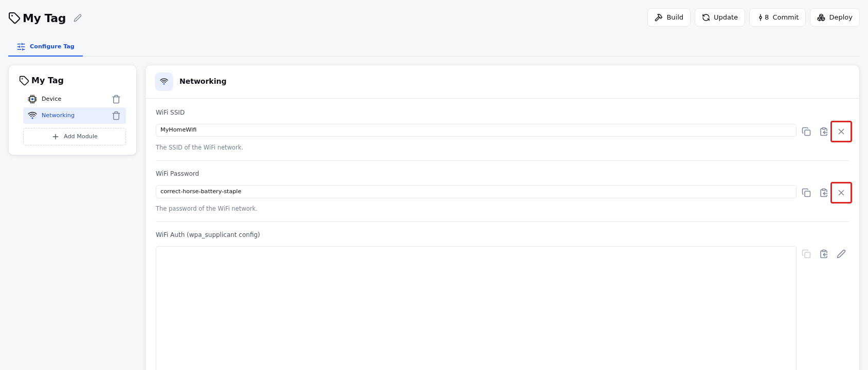Copy the WiFi SSID value
Screen dimensions: 868x370
click(x=806, y=132)
